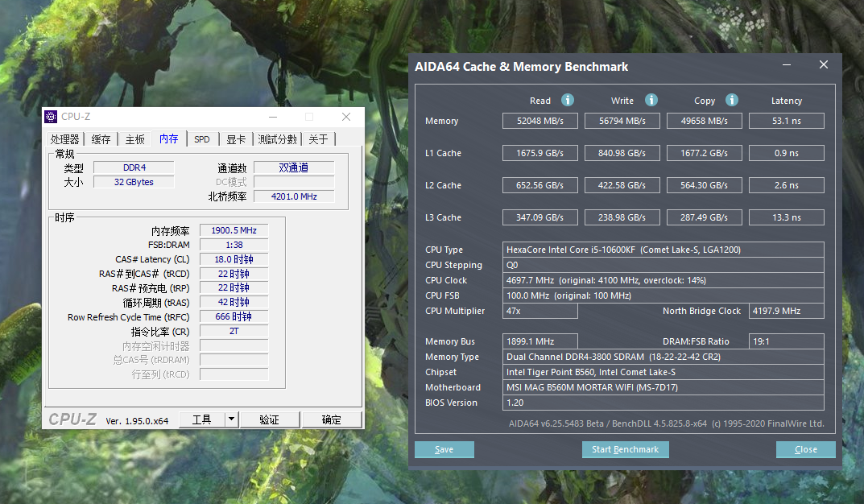Viewport: 864px width, 504px height.
Task: Click the 验证 button in CPU-Z
Action: point(270,419)
